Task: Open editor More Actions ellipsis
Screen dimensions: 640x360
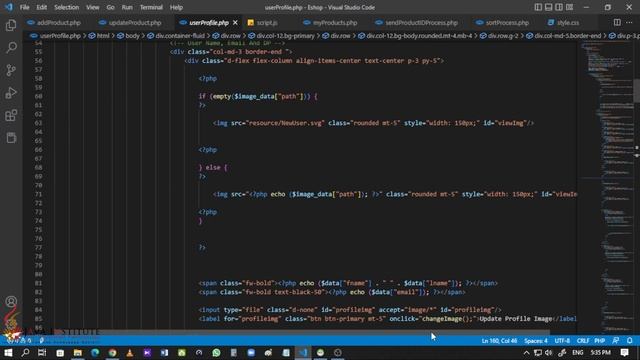Action: point(629,22)
